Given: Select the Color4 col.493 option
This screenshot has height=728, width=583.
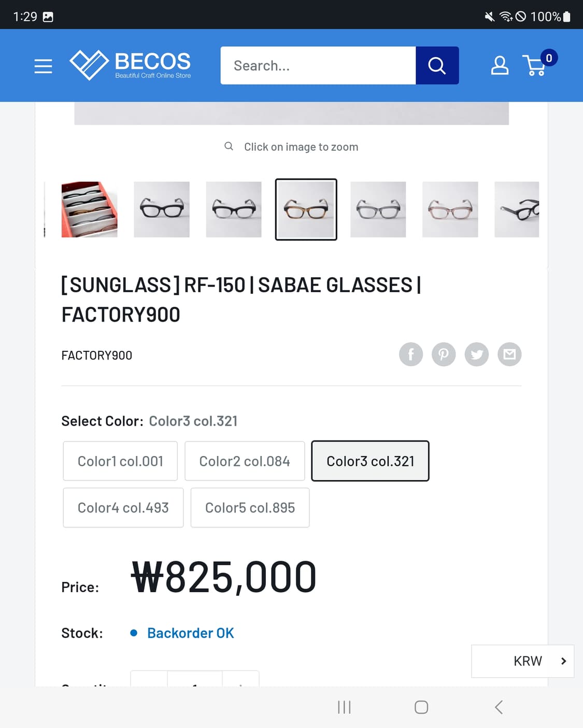Looking at the screenshot, I should (123, 507).
